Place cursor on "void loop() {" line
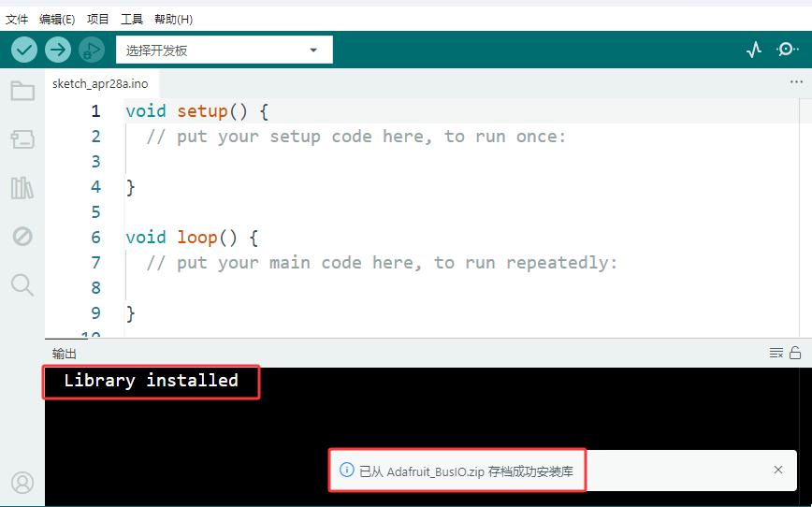Screen dimensions: 812x507 (192, 238)
